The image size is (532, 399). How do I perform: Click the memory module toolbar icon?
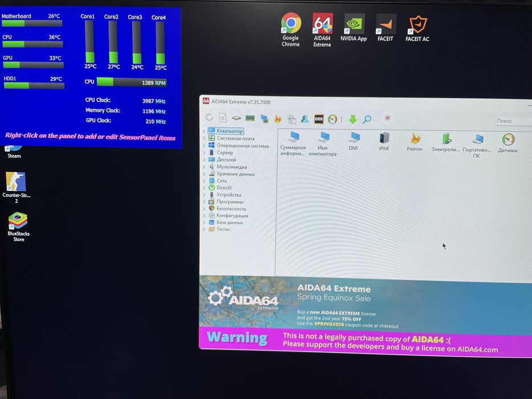(x=250, y=118)
